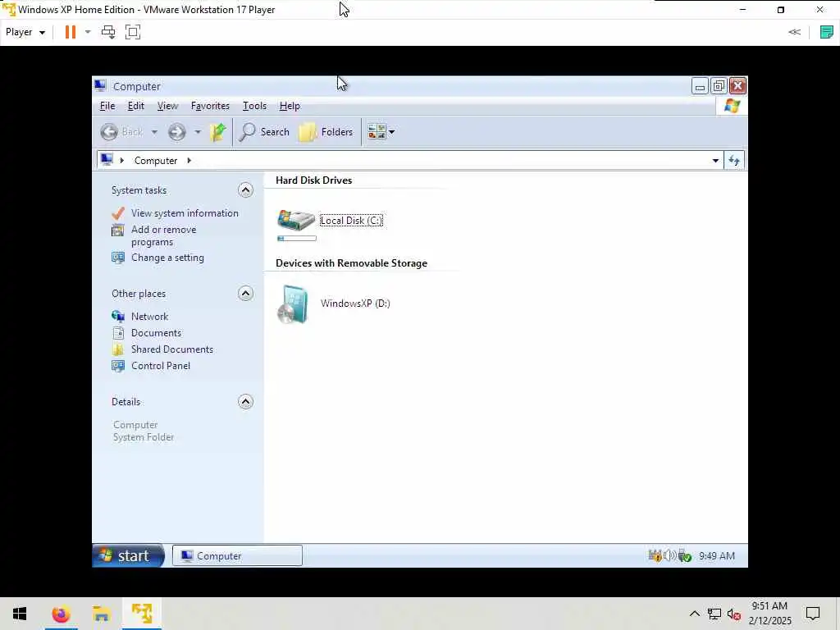This screenshot has height=630, width=840.
Task: Refresh the address bar view
Action: click(734, 161)
